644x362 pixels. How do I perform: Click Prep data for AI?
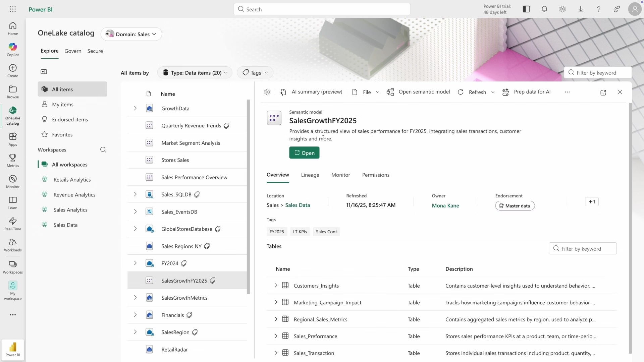click(x=526, y=92)
